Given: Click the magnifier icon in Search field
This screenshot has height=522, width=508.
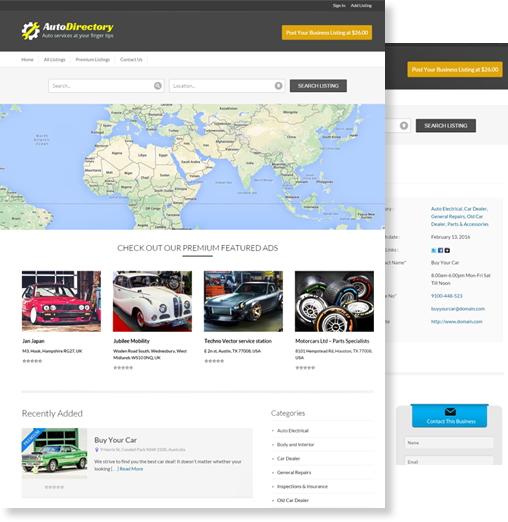Looking at the screenshot, I should 158,86.
